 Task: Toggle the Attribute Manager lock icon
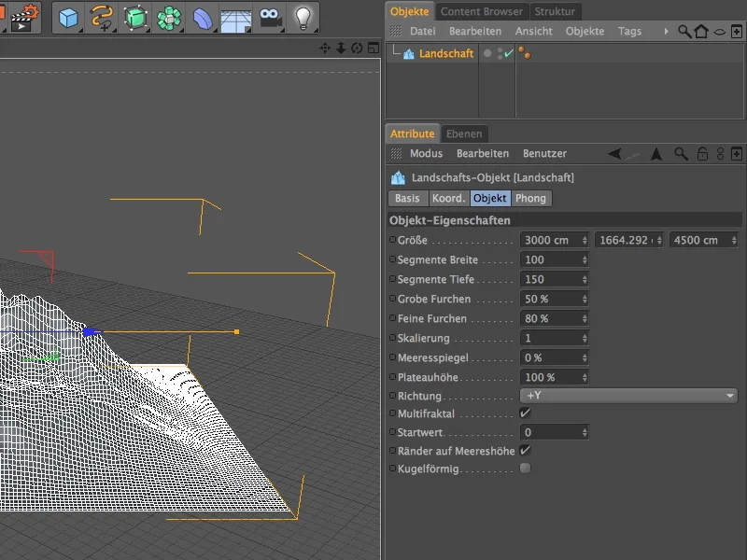point(702,154)
